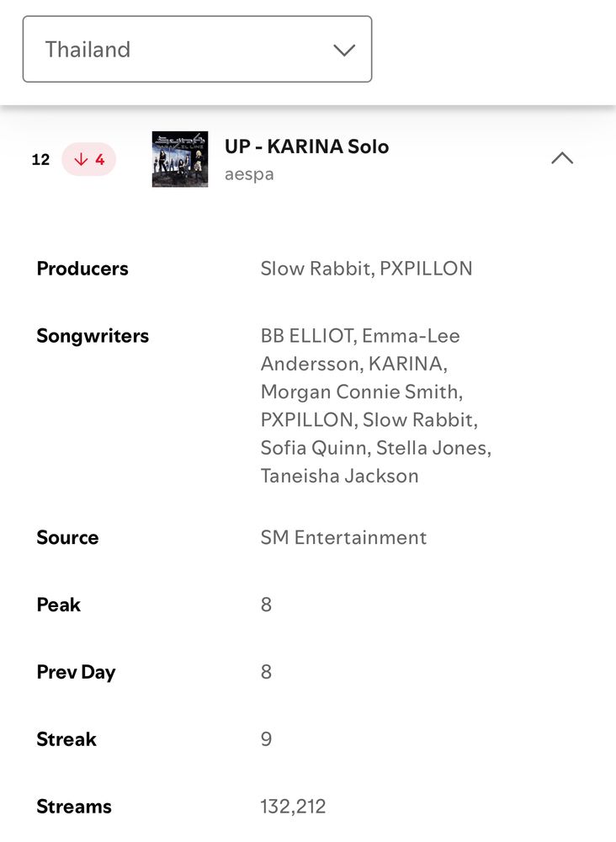Open the Thailand country dropdown
This screenshot has height=842, width=616.
(x=197, y=49)
